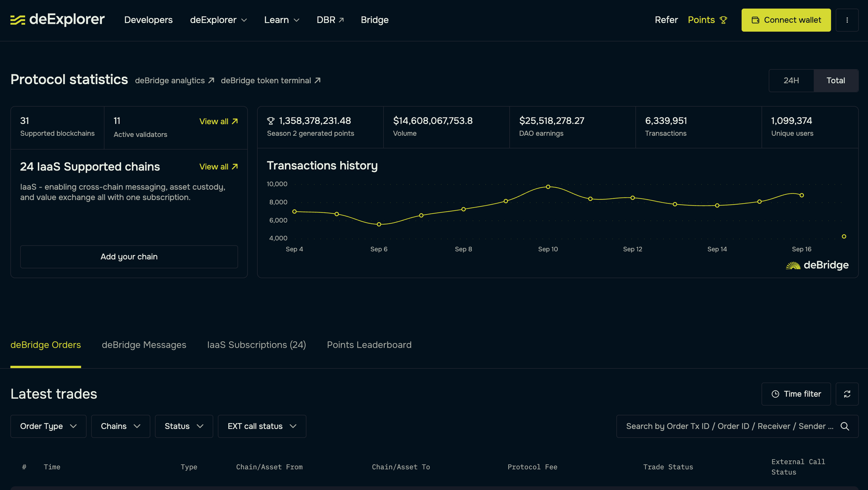Click the deExplorer logo icon
This screenshot has height=490, width=868.
(18, 20)
